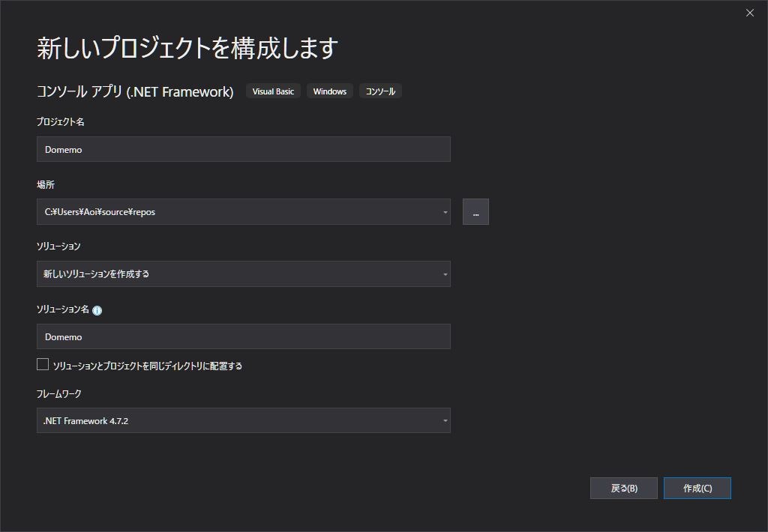
Task: Expand the solution options dropdown
Action: (x=445, y=274)
